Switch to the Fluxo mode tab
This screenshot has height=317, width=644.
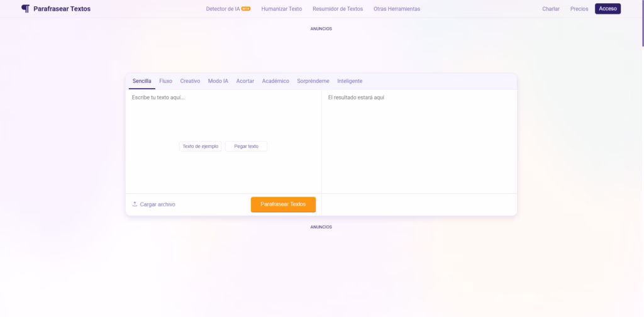[165, 81]
